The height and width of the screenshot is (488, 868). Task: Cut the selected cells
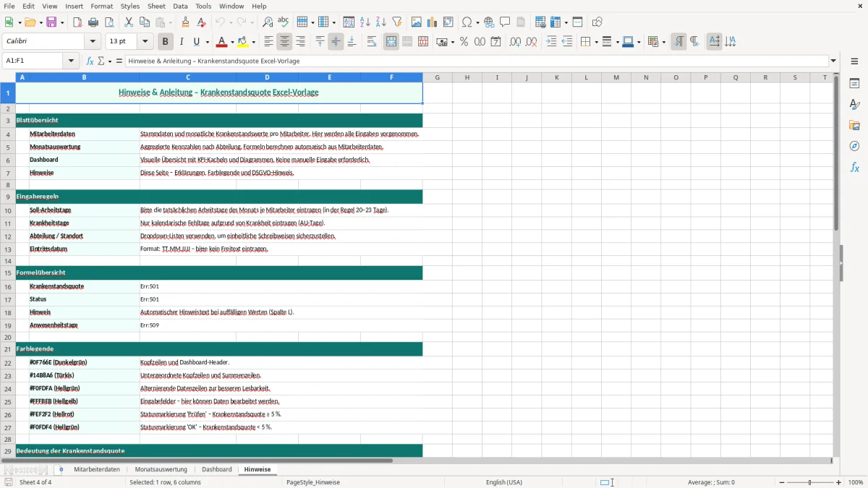(x=129, y=22)
